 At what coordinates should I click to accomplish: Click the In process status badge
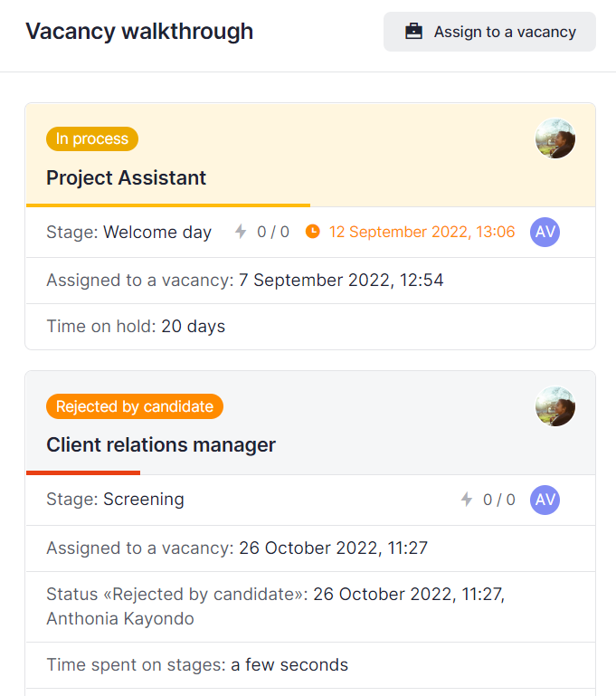tap(92, 139)
